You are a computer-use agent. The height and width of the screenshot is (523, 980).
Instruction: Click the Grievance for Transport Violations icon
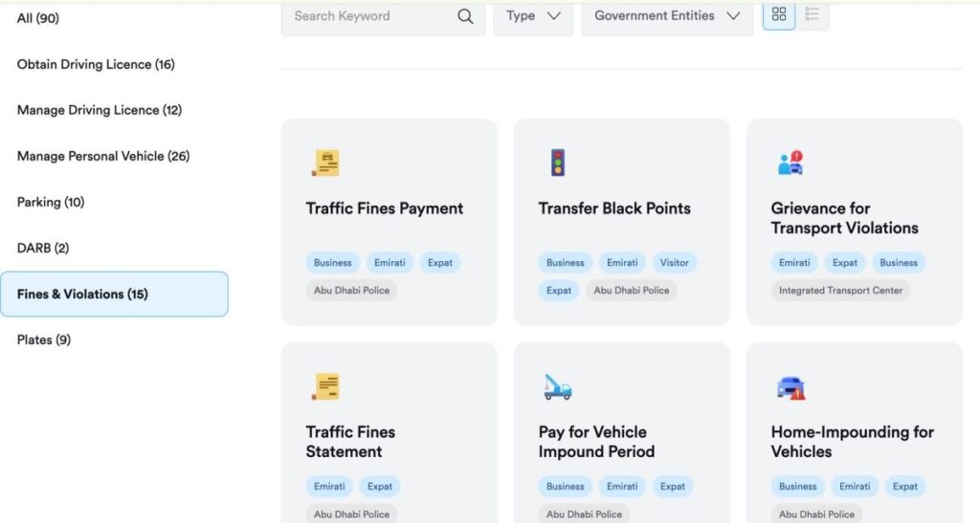pos(791,163)
